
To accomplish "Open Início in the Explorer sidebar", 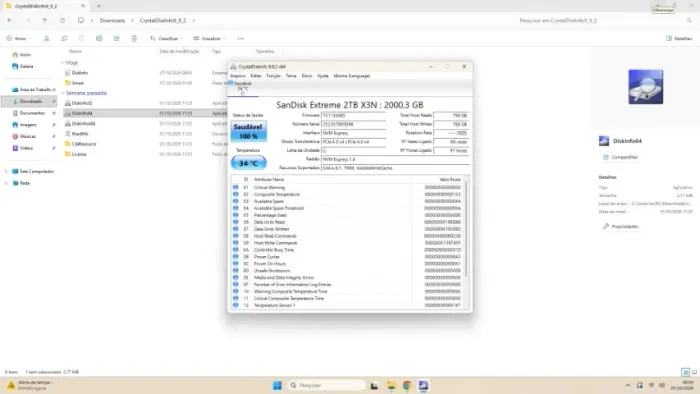I will coord(22,54).
